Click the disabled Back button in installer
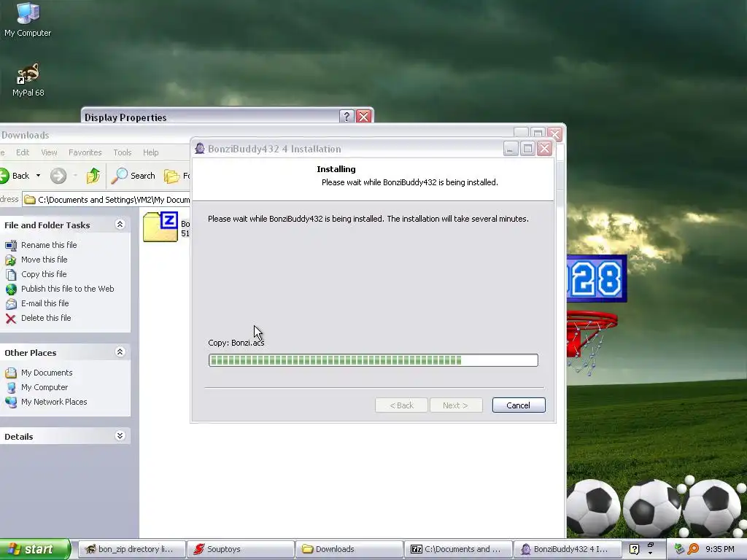Image resolution: width=747 pixels, height=560 pixels. (401, 405)
